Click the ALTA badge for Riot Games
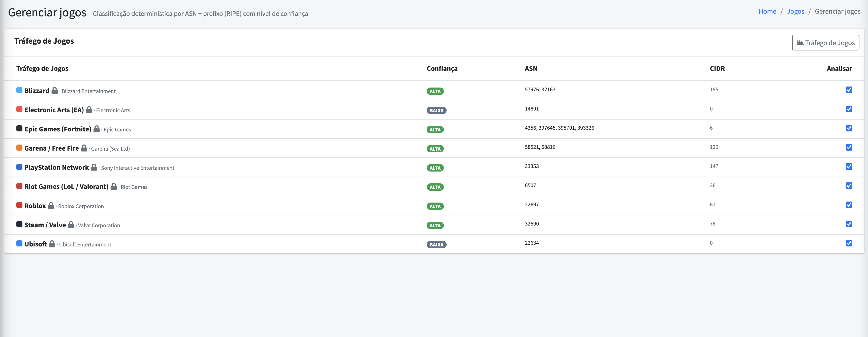The height and width of the screenshot is (337, 868). 435,187
